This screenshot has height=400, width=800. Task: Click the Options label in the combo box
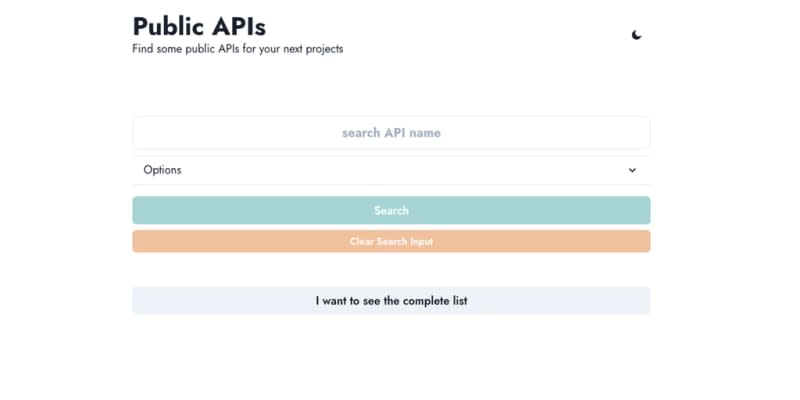click(x=163, y=170)
